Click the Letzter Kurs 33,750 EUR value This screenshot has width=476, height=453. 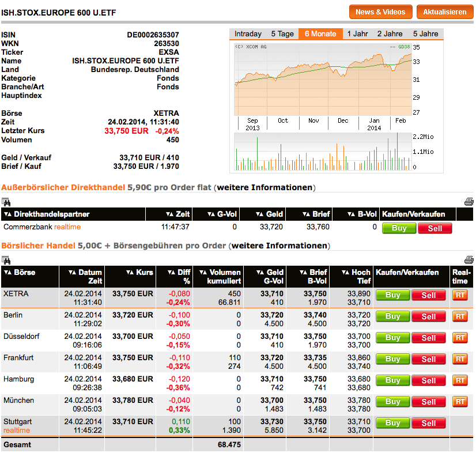[127, 131]
